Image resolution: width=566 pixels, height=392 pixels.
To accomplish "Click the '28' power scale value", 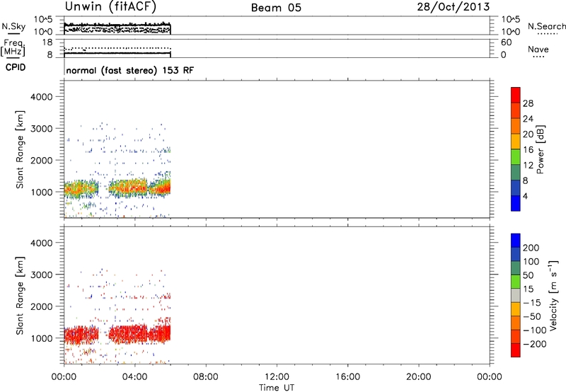I will 528,103.
